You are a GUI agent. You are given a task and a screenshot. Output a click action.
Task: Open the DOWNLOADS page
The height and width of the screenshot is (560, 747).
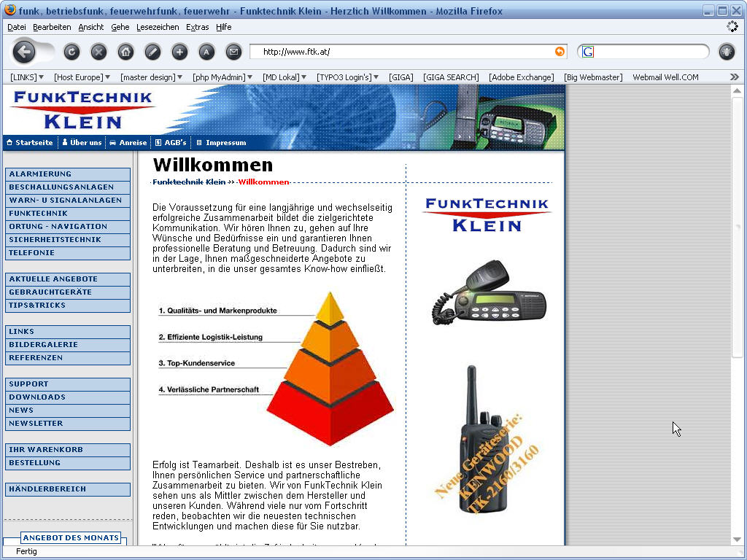(x=68, y=397)
